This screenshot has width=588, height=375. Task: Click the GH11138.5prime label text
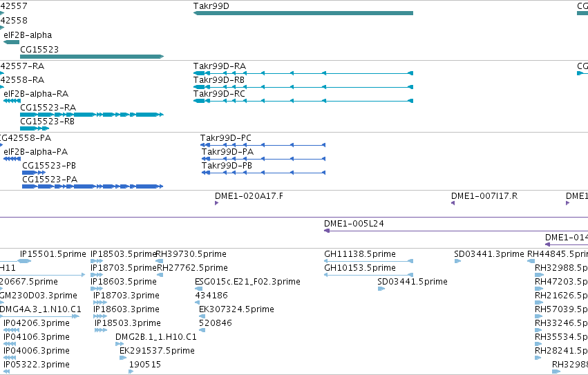click(360, 254)
